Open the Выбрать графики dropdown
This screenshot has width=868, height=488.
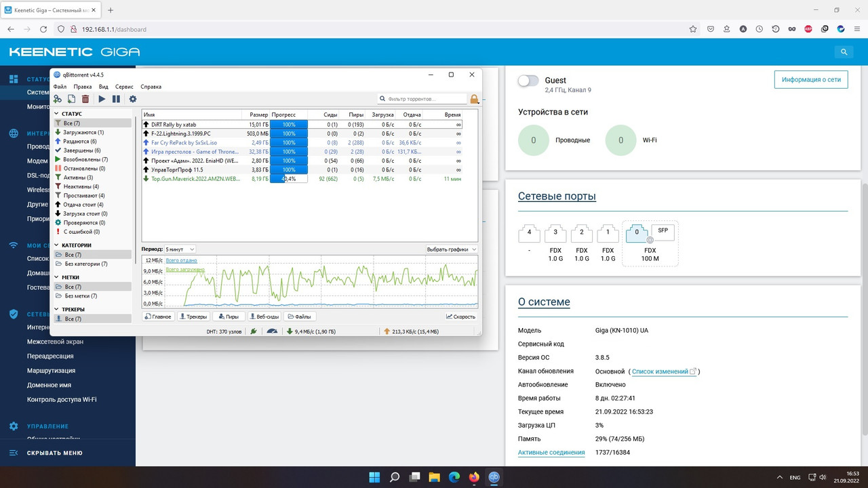click(x=452, y=249)
